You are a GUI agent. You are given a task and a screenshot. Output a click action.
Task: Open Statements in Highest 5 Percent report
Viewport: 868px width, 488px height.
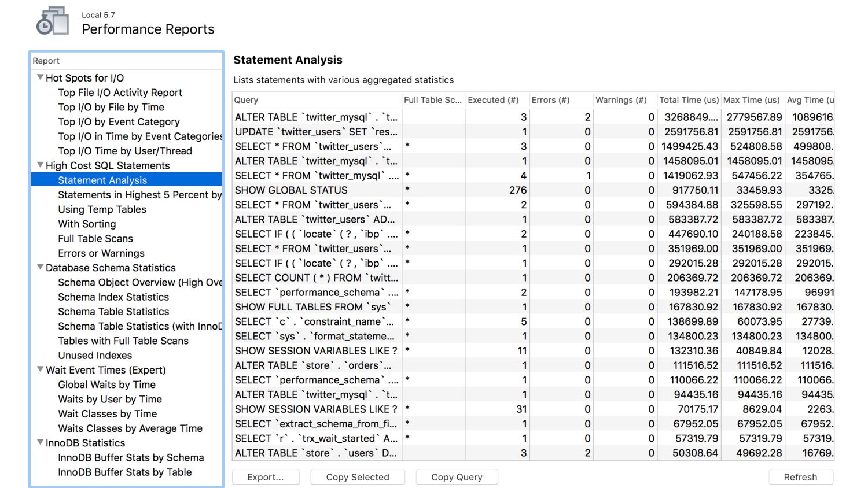point(140,195)
